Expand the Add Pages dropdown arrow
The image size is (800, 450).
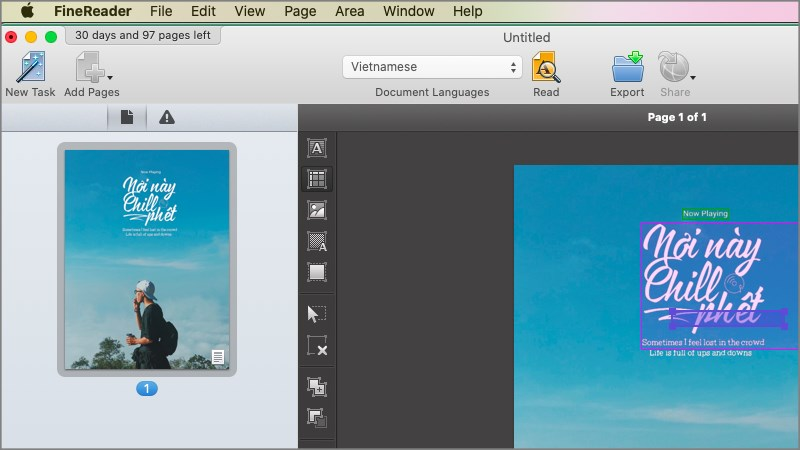(x=110, y=77)
